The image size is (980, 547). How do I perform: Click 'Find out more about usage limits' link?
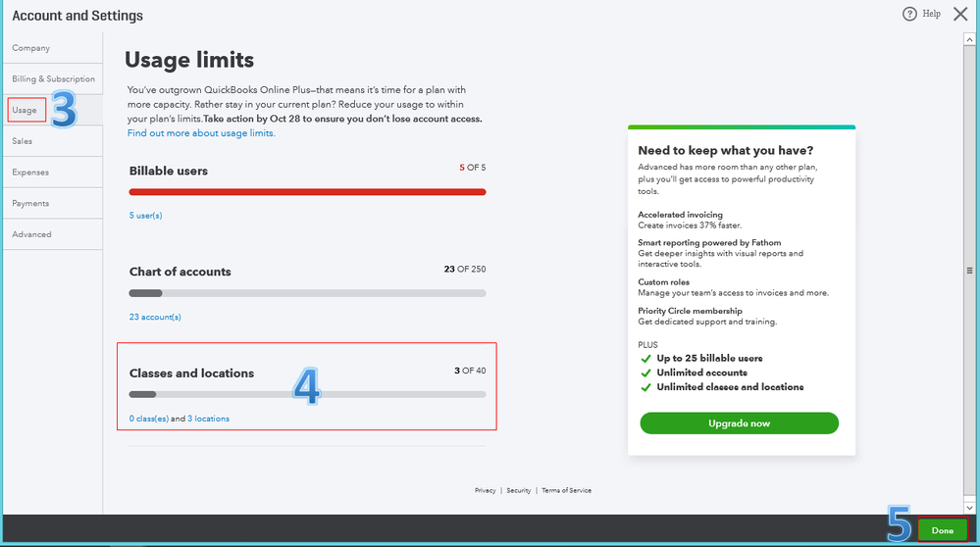click(201, 133)
